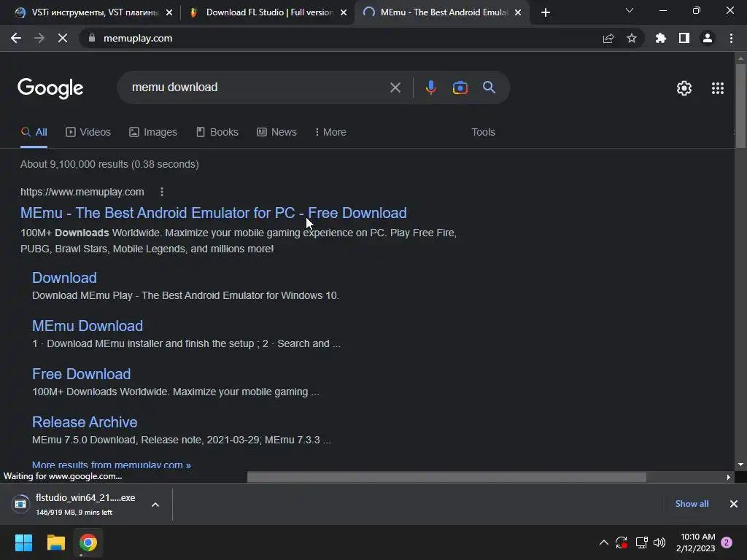View site security lock info

[92, 38]
